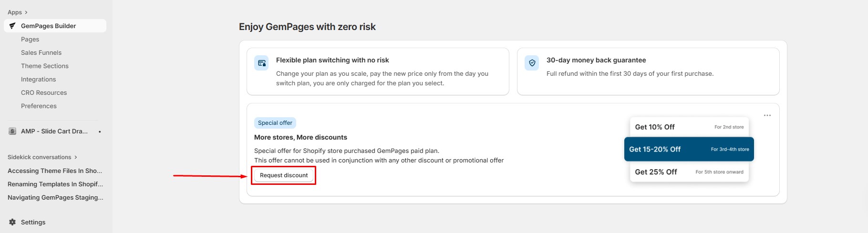Open GemPages Preferences

click(x=39, y=106)
